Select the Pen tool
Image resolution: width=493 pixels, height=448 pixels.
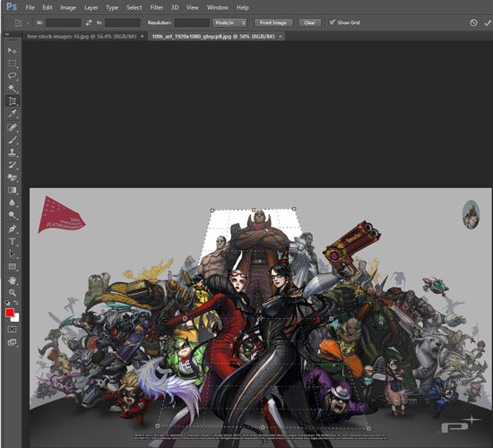[13, 228]
